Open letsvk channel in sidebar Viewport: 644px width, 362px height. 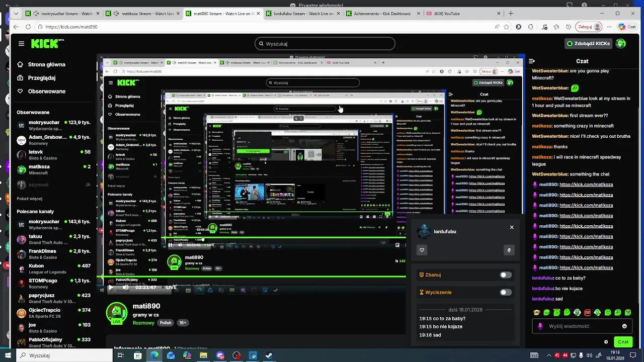[x=53, y=155]
